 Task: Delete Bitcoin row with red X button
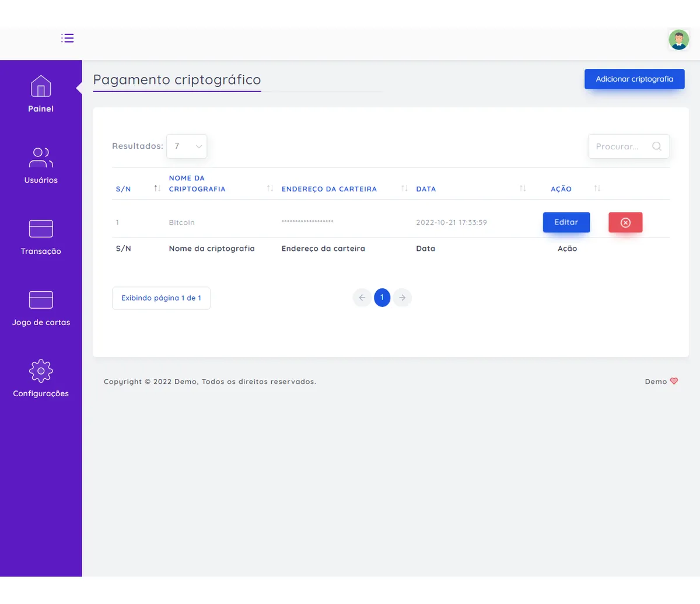(625, 222)
